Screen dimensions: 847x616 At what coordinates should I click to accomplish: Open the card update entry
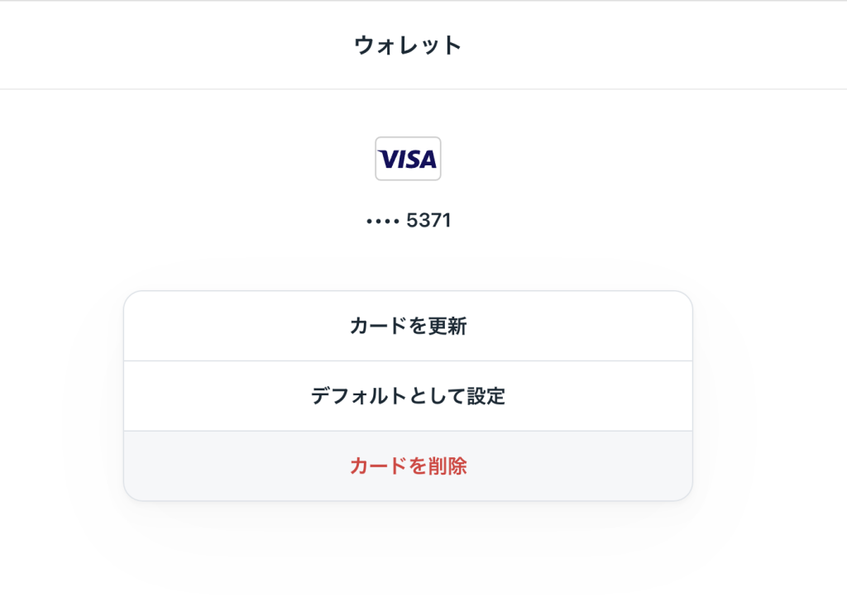tap(408, 327)
